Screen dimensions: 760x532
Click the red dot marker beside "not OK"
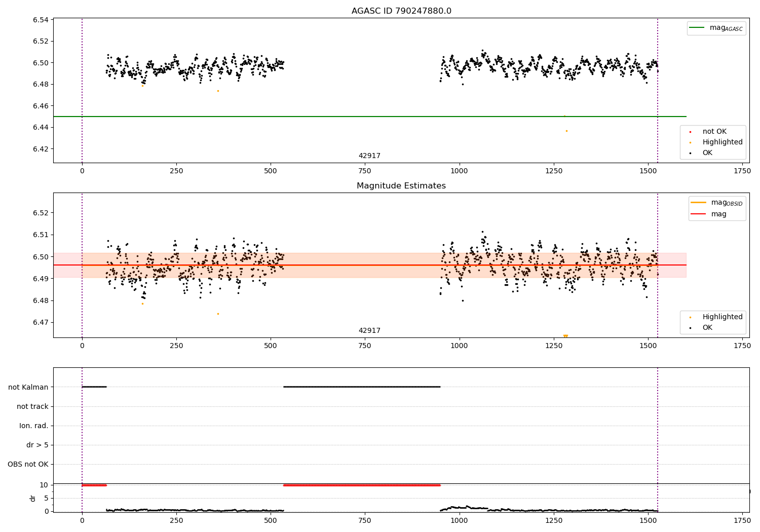(690, 132)
